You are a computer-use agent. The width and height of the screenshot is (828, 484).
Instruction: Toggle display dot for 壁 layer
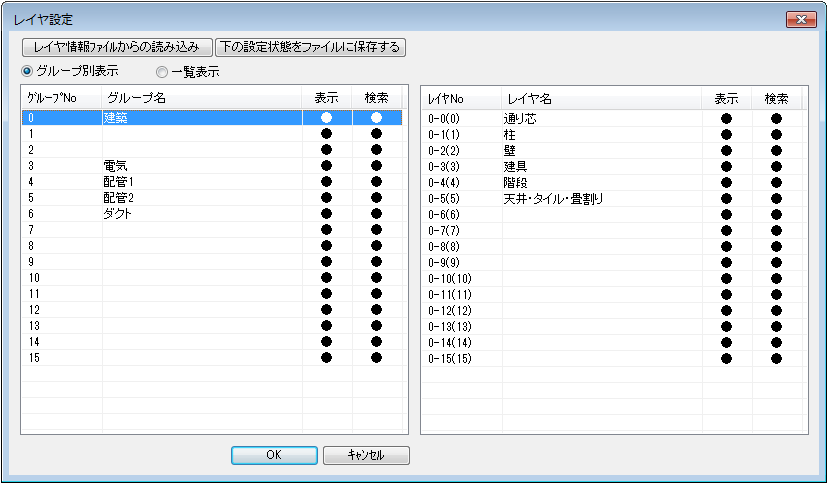point(726,150)
